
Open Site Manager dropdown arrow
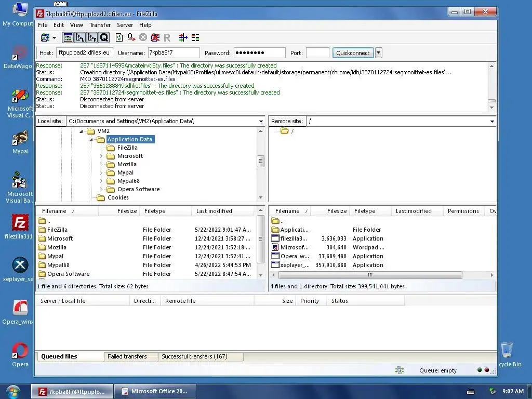pos(54,37)
